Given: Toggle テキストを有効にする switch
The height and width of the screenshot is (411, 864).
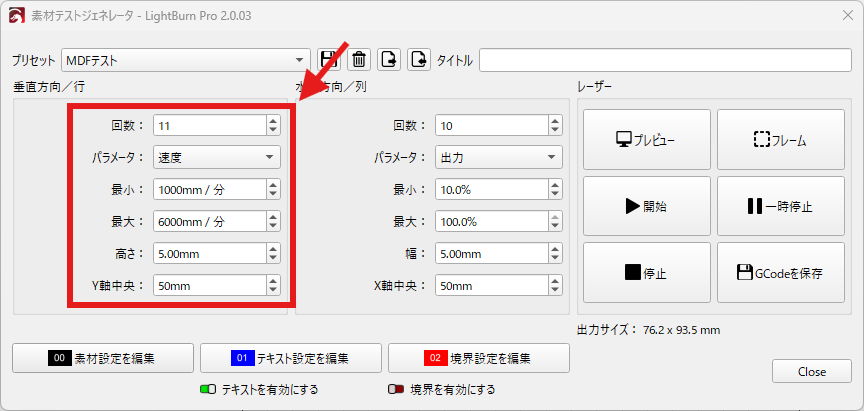Looking at the screenshot, I should (x=209, y=389).
